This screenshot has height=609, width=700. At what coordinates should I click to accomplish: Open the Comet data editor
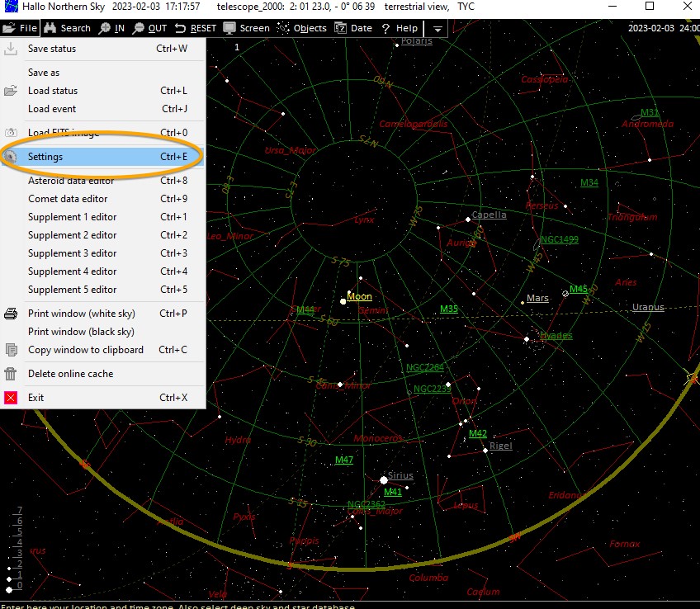point(102,199)
